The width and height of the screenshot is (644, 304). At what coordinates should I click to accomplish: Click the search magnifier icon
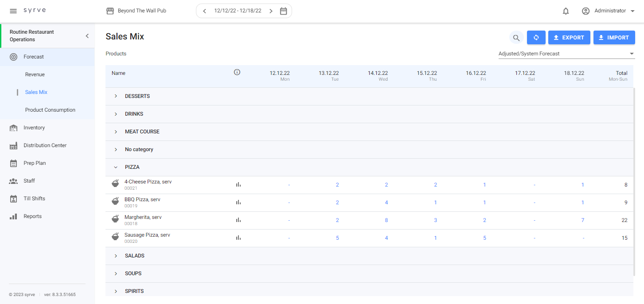click(x=516, y=38)
